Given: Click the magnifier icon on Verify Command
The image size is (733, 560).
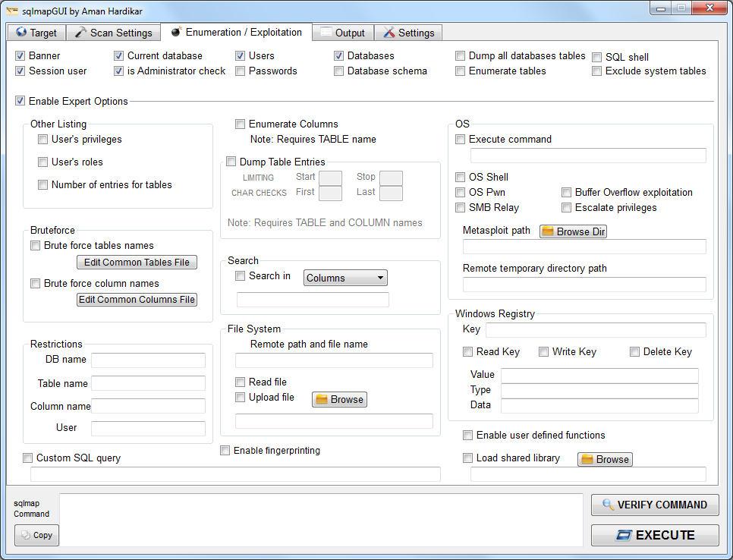Looking at the screenshot, I should tap(608, 505).
